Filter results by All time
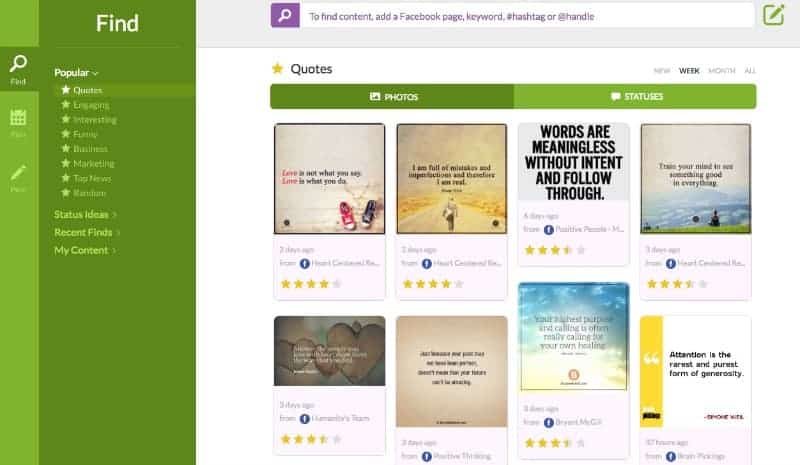The height and width of the screenshot is (465, 800). click(749, 70)
